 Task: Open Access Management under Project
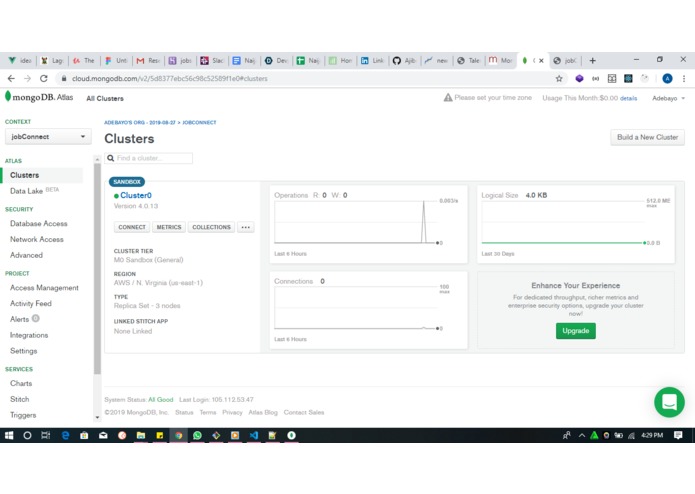coord(44,288)
